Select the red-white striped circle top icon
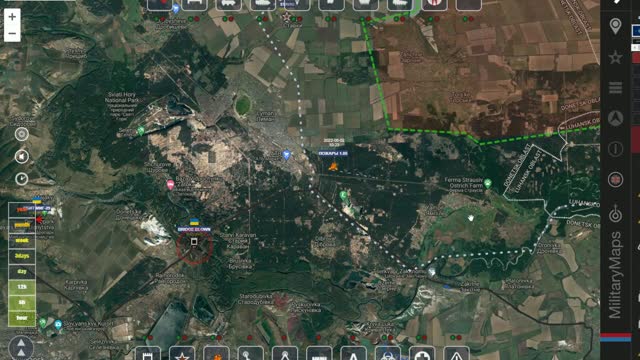 pos(434,4)
